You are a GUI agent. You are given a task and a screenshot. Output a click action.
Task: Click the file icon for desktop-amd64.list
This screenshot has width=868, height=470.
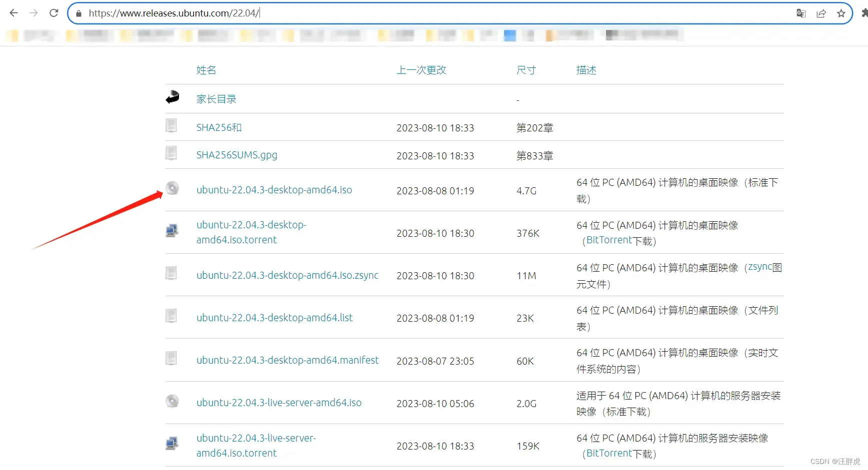click(x=171, y=316)
